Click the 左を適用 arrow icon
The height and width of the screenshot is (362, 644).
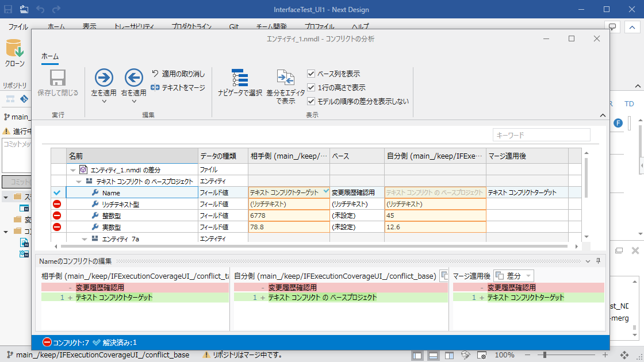point(103,77)
